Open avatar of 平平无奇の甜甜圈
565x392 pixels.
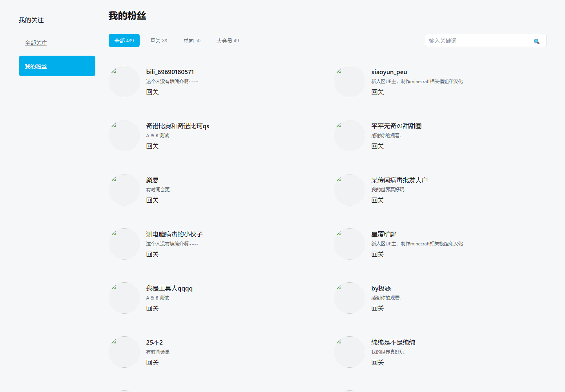point(350,136)
